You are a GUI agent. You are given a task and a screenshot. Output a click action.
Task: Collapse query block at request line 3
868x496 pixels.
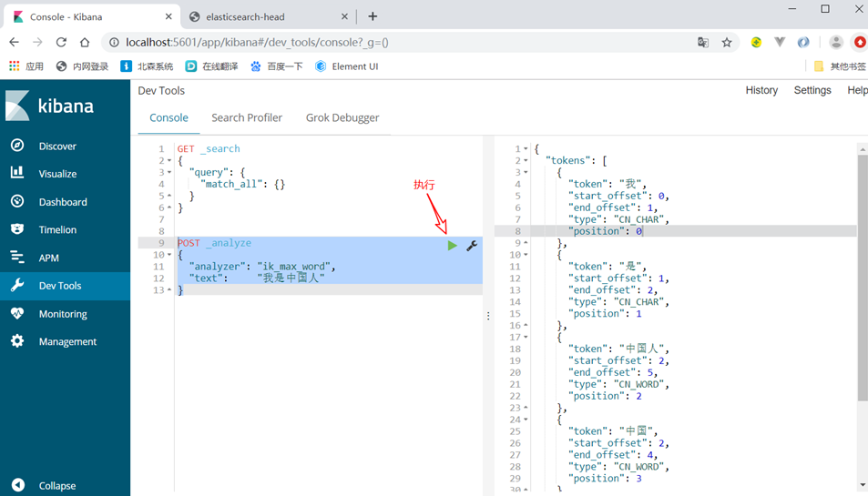tap(168, 173)
